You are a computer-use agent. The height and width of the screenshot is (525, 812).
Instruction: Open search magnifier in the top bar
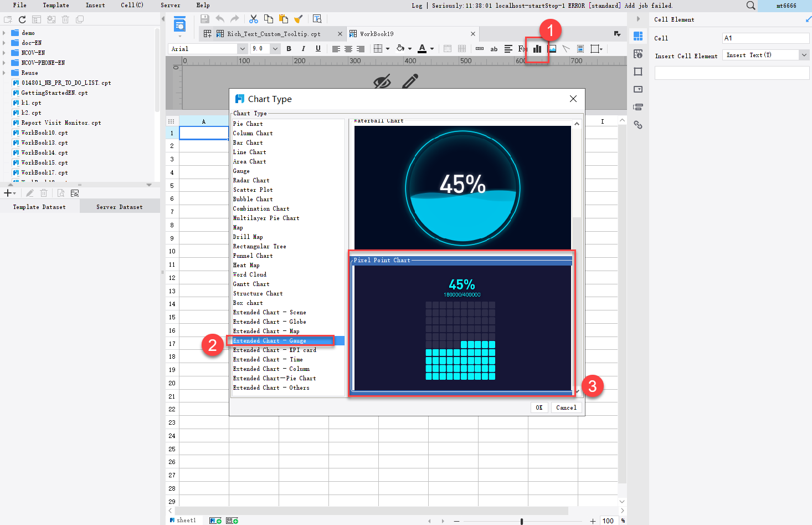point(751,6)
